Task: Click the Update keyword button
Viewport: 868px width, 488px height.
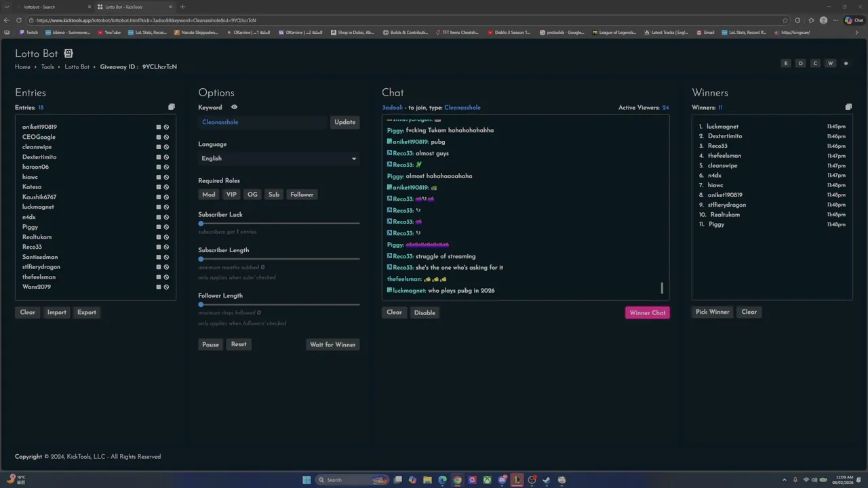Action: tap(344, 122)
